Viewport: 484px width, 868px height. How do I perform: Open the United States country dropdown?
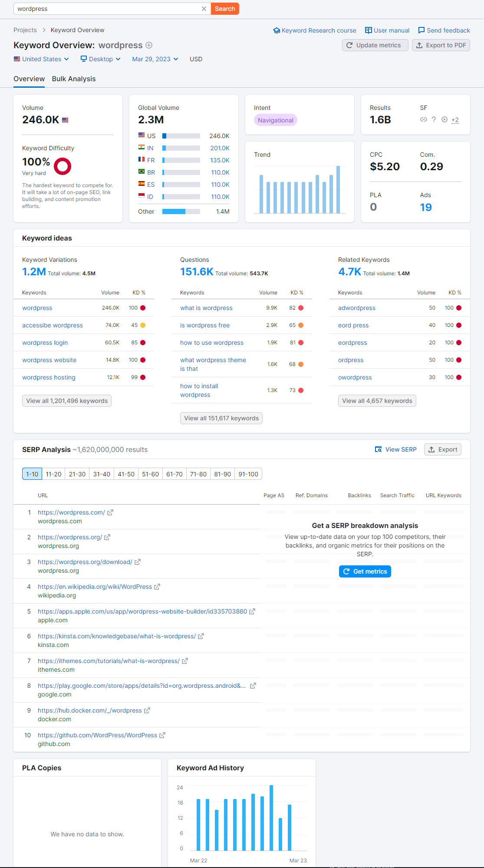click(x=41, y=59)
